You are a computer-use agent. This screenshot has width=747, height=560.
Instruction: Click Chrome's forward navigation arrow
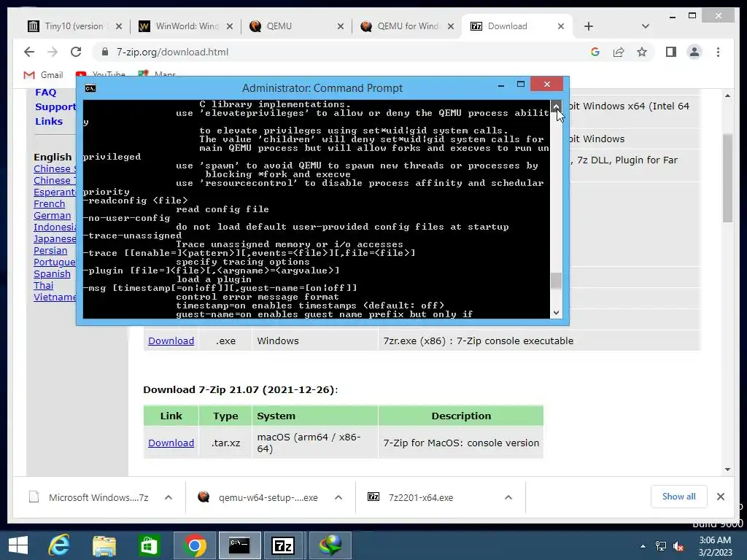pos(53,52)
